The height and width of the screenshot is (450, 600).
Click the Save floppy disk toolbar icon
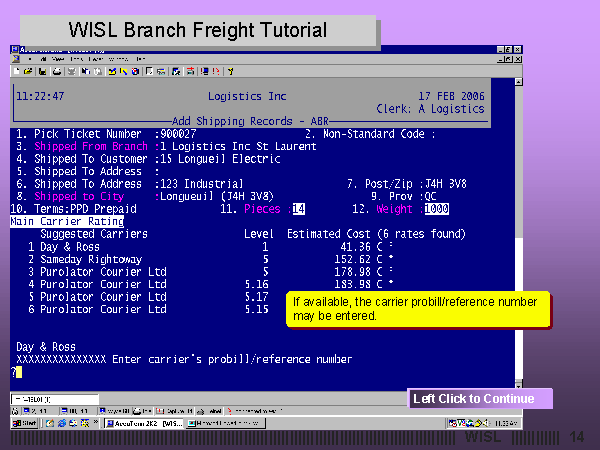click(x=42, y=71)
